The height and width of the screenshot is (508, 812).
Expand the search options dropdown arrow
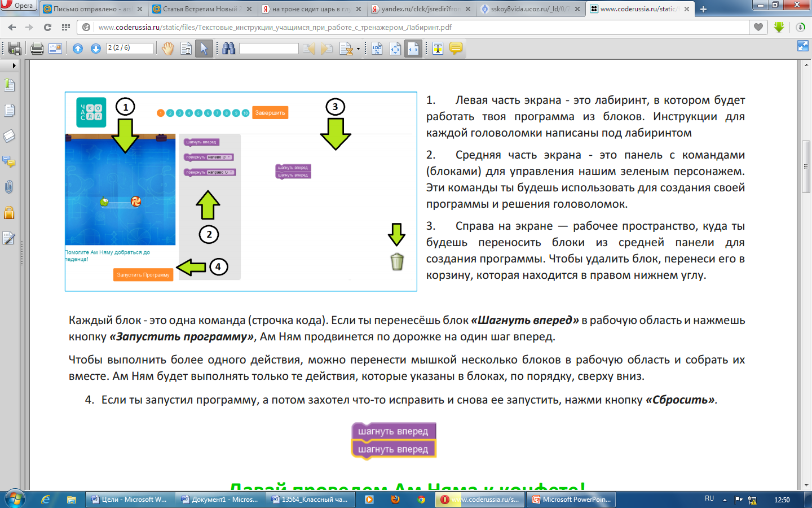(358, 49)
